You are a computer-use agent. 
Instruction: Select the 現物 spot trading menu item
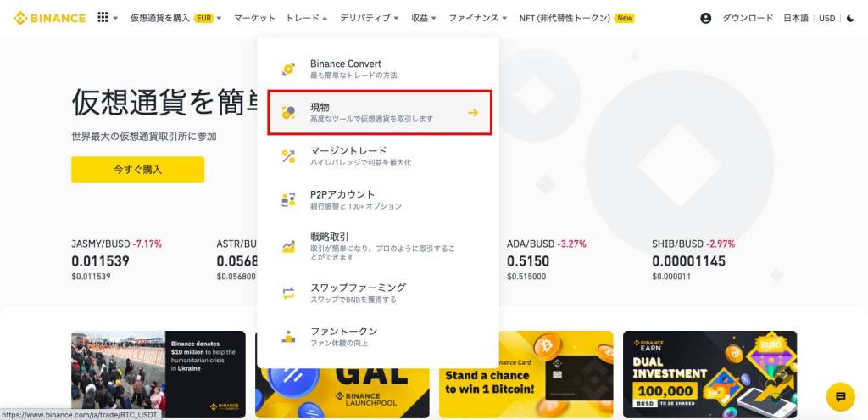click(379, 112)
